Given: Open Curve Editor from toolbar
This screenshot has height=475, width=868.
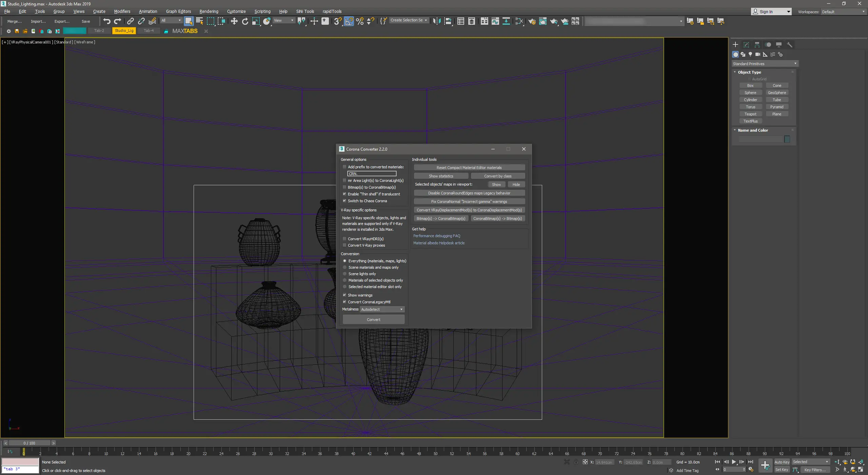Looking at the screenshot, I should click(495, 21).
